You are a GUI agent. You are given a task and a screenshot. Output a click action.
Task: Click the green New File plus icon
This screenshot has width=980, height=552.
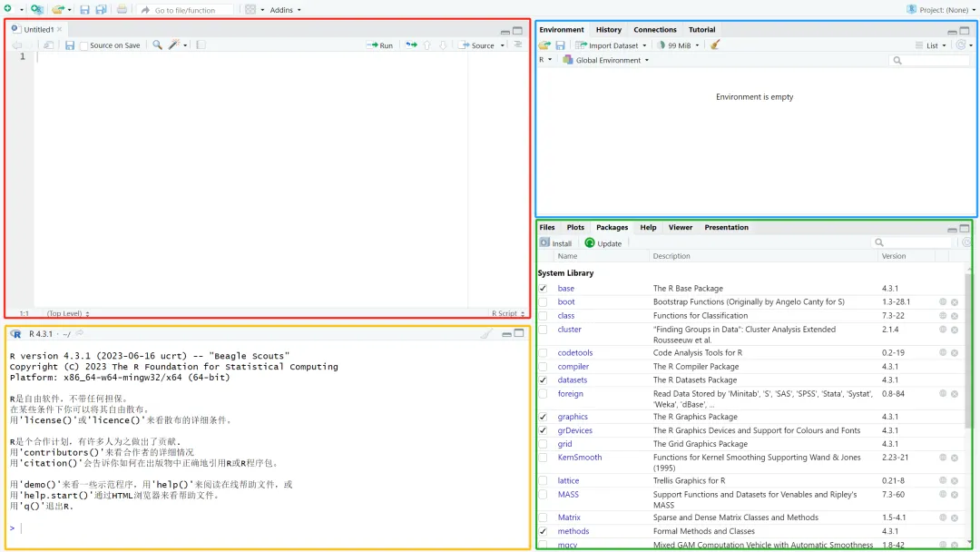(7, 9)
